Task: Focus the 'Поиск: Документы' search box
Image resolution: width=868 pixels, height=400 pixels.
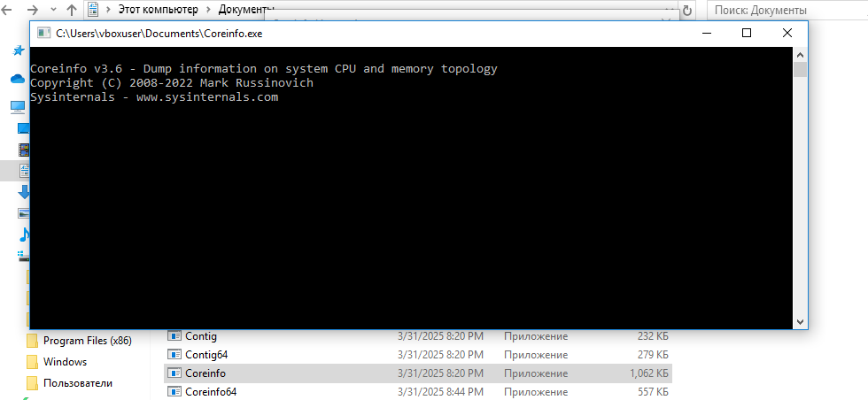Action: pyautogui.click(x=787, y=10)
